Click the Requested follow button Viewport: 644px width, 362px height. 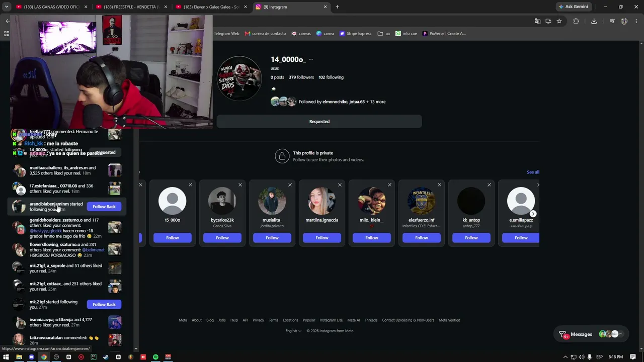[x=319, y=121]
